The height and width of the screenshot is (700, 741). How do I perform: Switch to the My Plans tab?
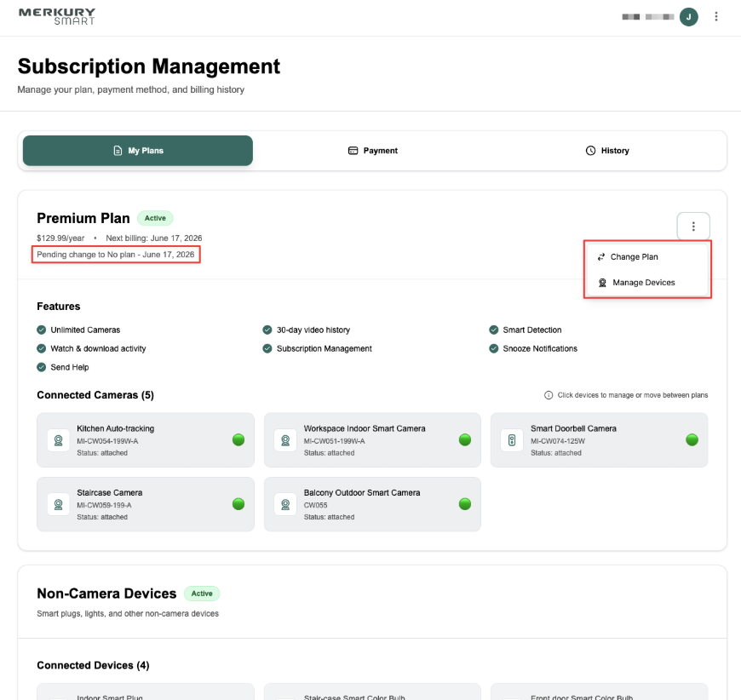tap(138, 151)
